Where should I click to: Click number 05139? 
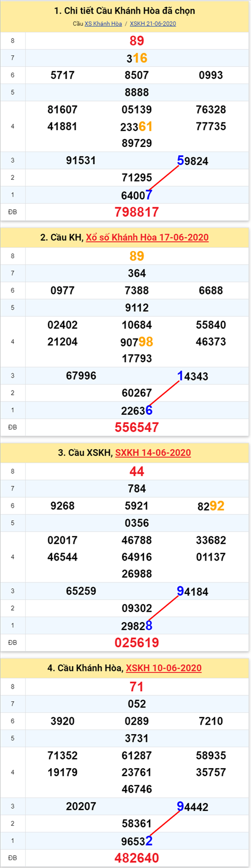click(136, 110)
